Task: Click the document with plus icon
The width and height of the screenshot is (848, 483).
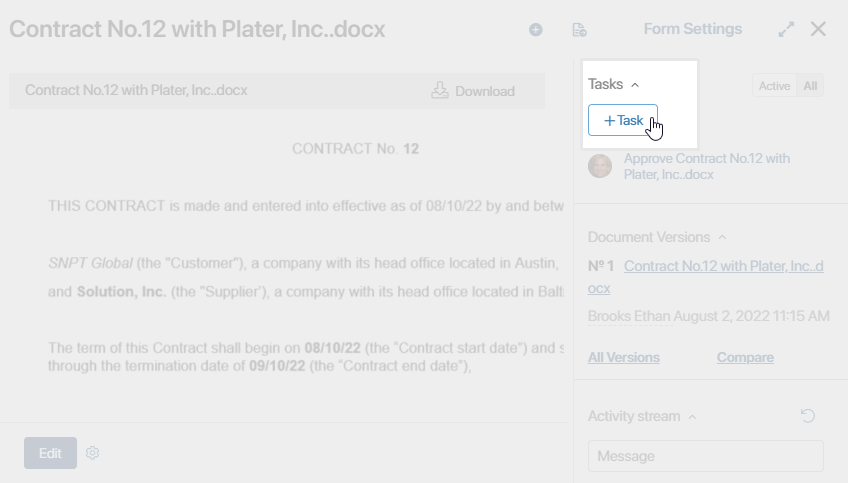Action: pyautogui.click(x=579, y=30)
